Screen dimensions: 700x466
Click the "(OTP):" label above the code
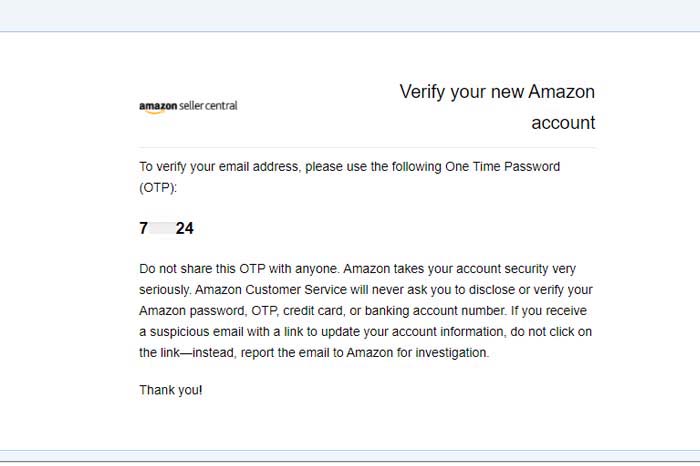(x=162, y=187)
